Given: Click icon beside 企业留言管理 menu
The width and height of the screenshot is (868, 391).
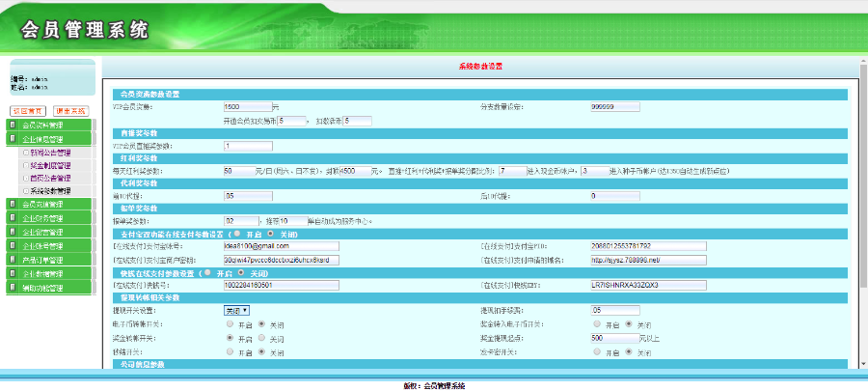Looking at the screenshot, I should tap(13, 232).
